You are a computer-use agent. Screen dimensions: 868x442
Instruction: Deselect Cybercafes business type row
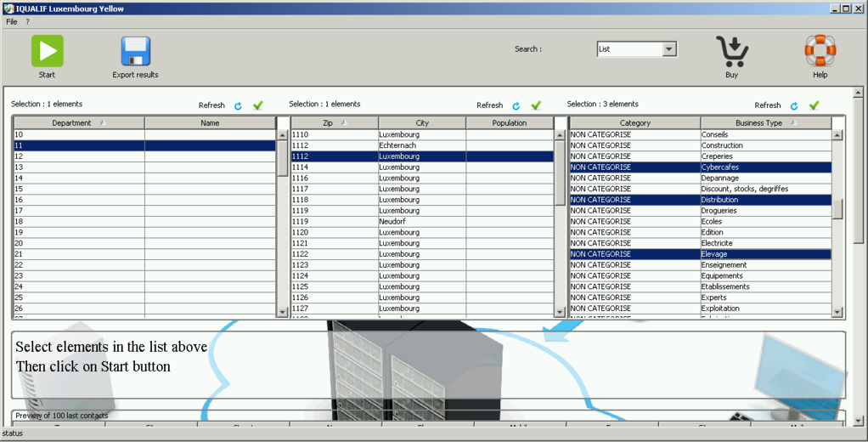pos(701,167)
